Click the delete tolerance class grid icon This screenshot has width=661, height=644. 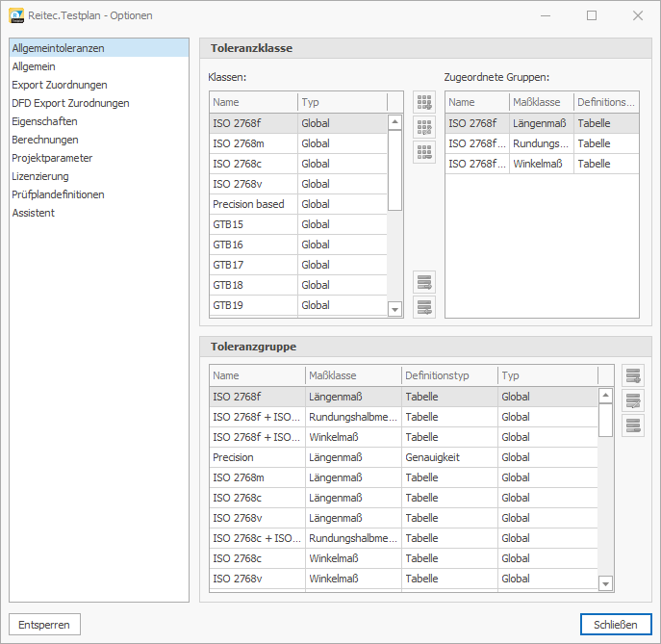[x=423, y=152]
